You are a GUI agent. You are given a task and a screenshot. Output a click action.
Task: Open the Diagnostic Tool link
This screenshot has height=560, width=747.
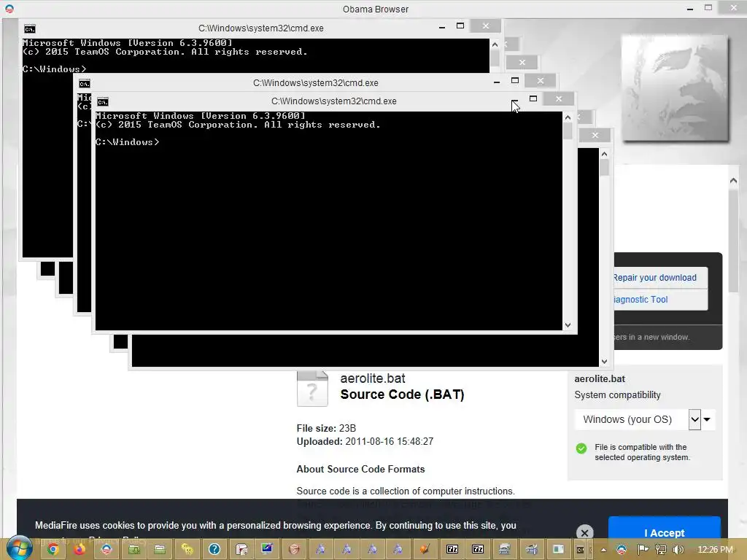pos(640,300)
